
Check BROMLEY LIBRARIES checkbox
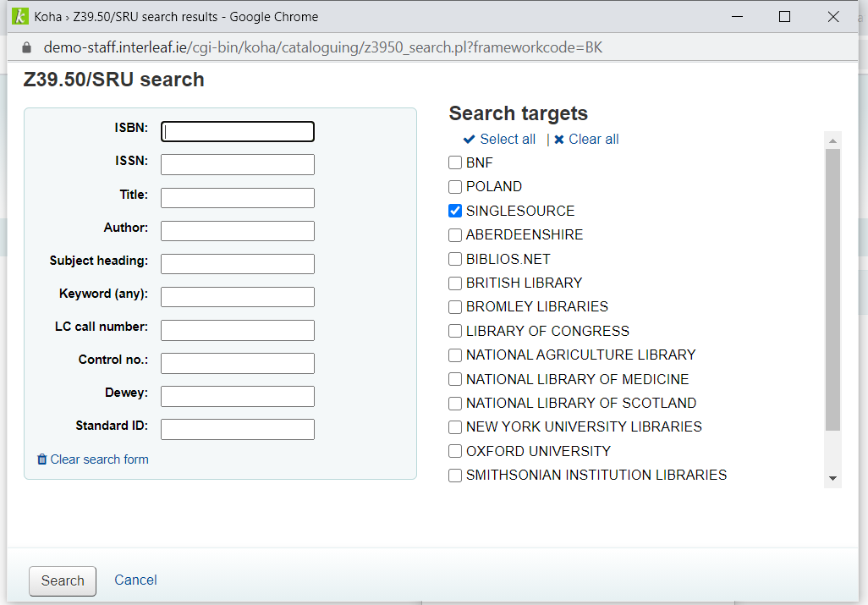(x=455, y=306)
